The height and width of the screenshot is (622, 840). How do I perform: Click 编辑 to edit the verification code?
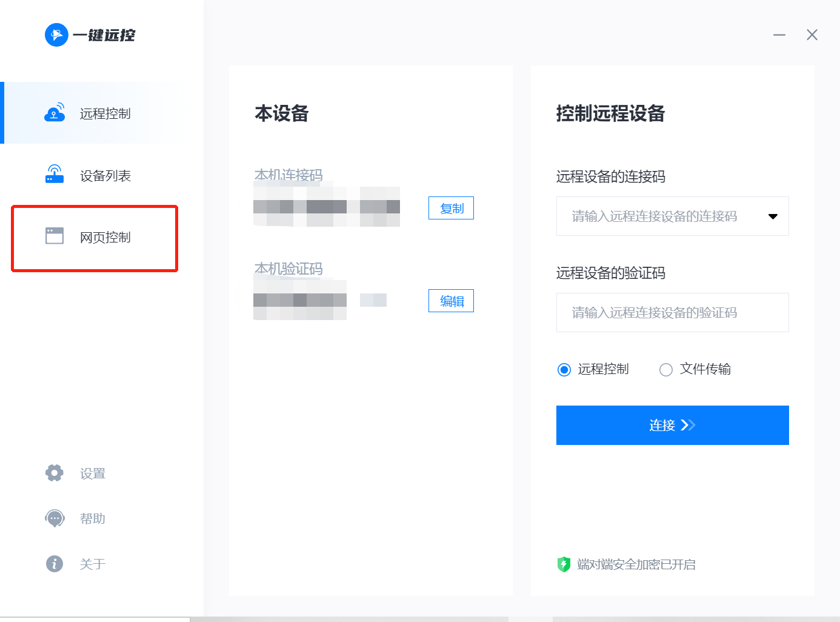point(451,301)
